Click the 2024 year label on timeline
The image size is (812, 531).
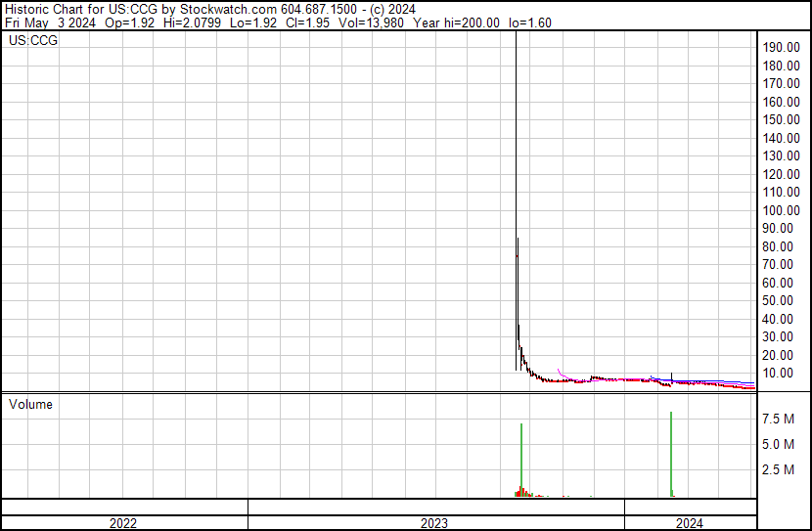tap(690, 523)
